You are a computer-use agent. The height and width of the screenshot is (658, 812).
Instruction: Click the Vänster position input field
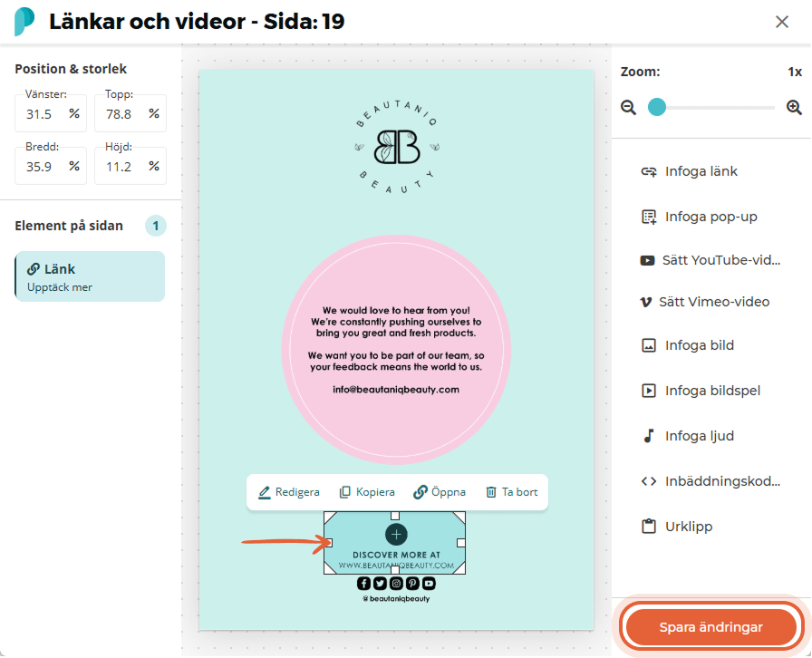51,113
